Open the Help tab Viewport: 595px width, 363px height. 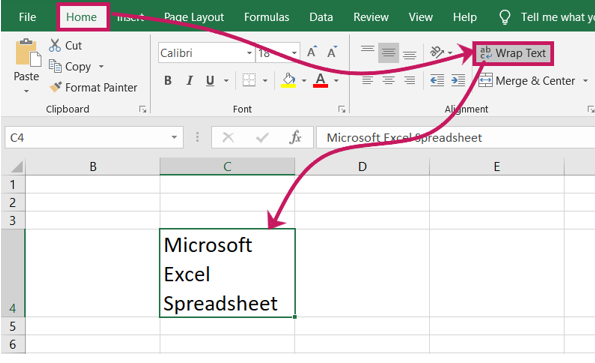pos(465,17)
